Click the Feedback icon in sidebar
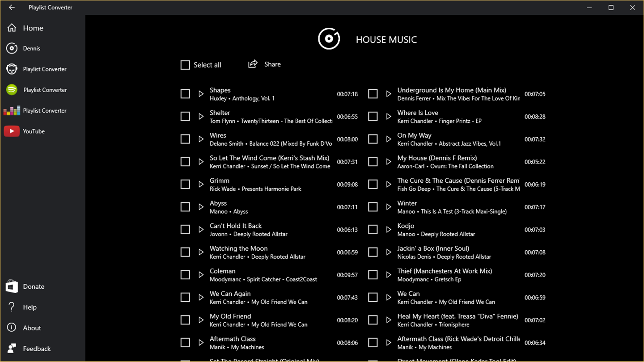Screen dimensions: 644x362 click(12, 349)
